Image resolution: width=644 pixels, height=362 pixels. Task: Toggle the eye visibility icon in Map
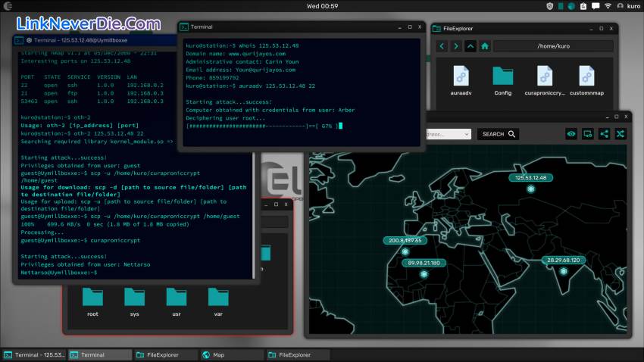[571, 134]
